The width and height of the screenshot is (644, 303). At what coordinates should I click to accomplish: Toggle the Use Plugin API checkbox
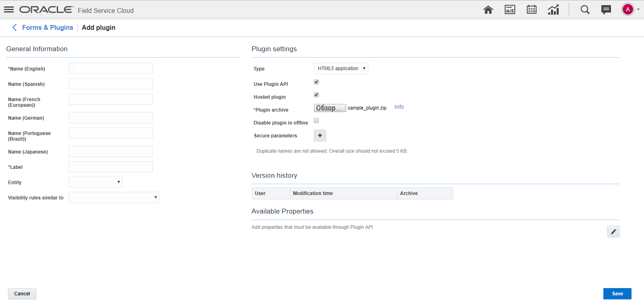[x=316, y=82]
